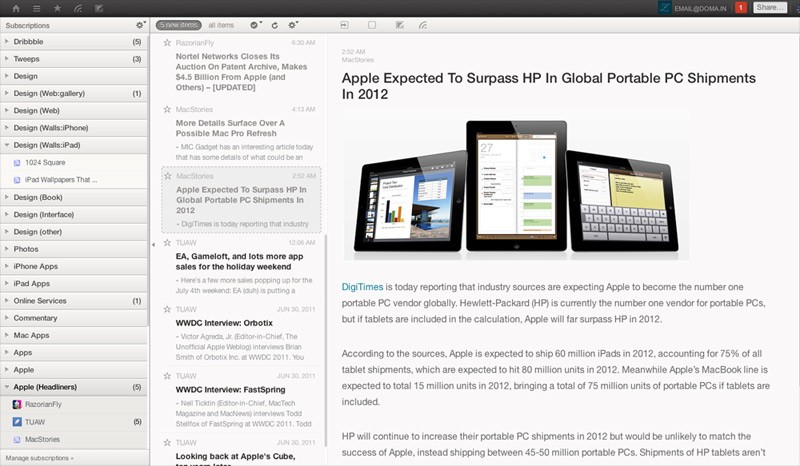
Task: Click the Share... button
Action: pos(770,8)
